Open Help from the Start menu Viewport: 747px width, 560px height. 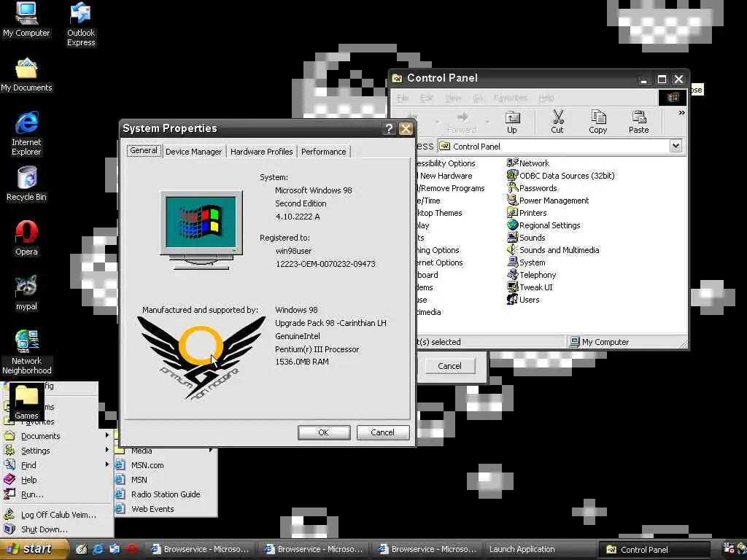point(56,480)
